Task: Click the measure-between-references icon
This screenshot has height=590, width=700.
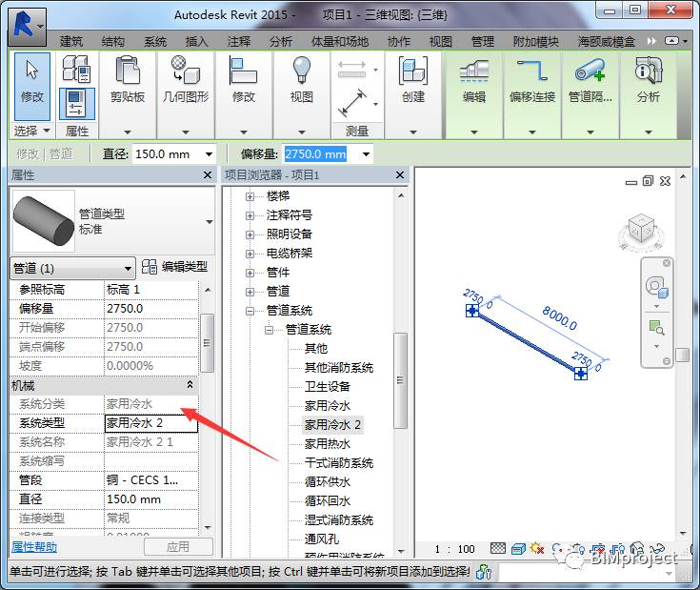Action: coord(352,70)
